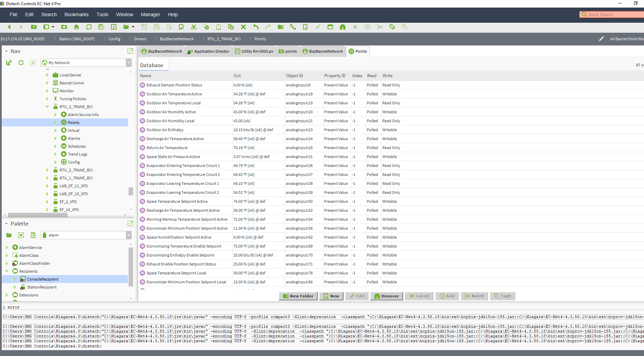The image size is (644, 356).
Task: Click the Discover button
Action: tap(386, 296)
